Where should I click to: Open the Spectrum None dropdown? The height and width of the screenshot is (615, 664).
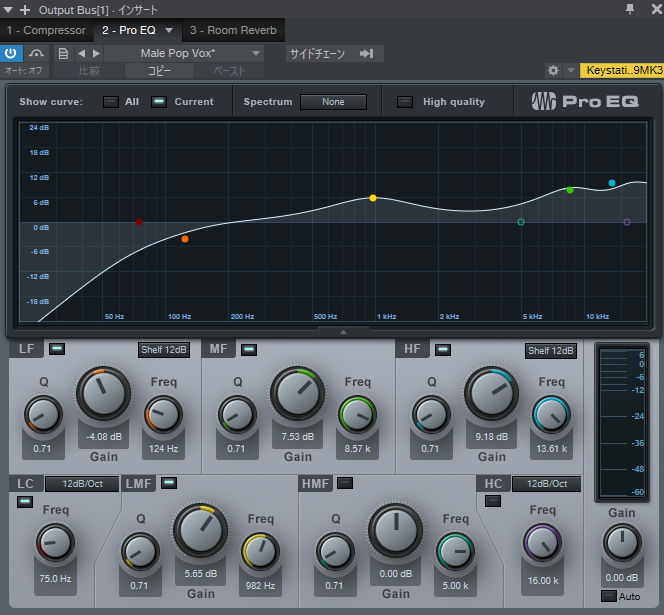point(333,102)
